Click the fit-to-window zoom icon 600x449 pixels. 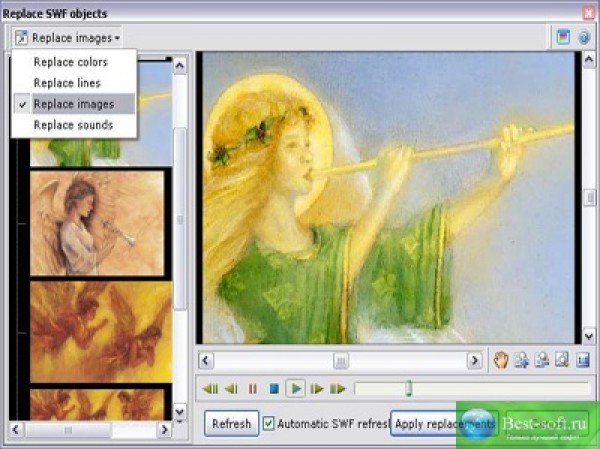pyautogui.click(x=562, y=360)
